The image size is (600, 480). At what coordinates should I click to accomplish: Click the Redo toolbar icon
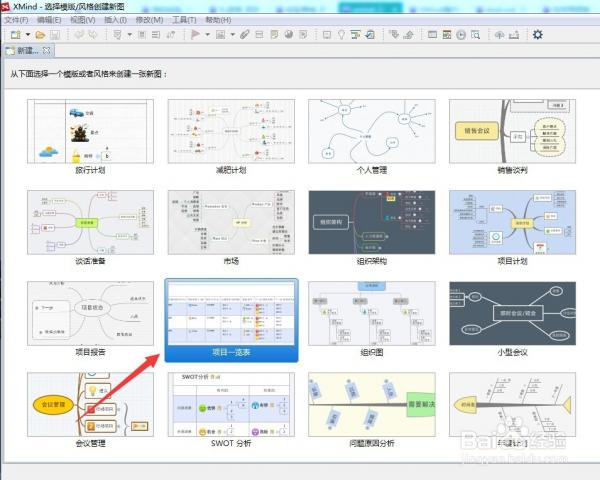coord(93,35)
